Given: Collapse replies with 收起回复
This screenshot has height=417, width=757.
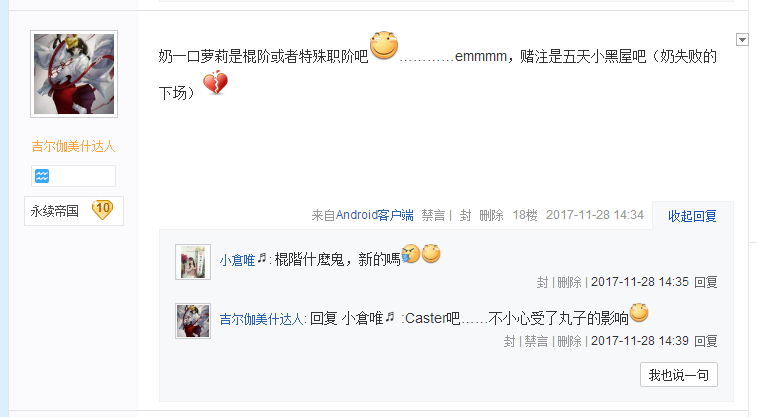Looking at the screenshot, I should [692, 216].
